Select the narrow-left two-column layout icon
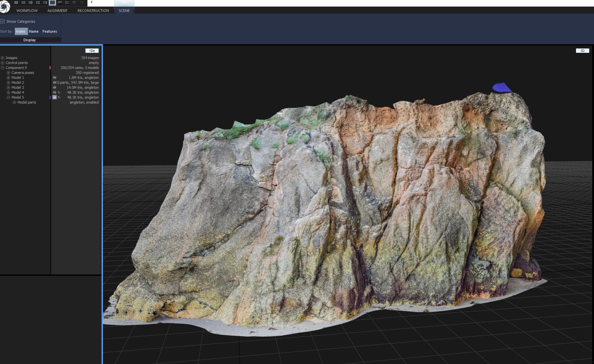This screenshot has height=364, width=594. point(31,2)
